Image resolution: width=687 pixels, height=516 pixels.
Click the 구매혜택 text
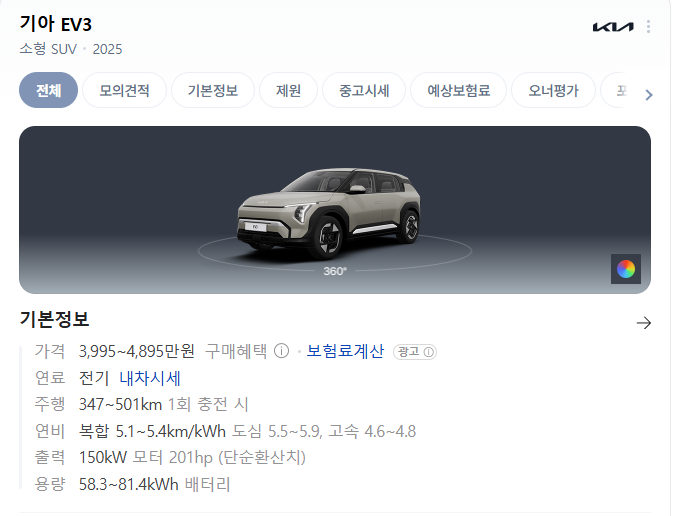coord(236,351)
